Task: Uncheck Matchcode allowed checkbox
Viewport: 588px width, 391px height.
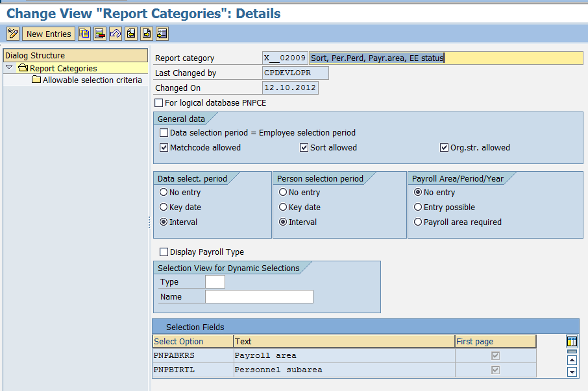Action: click(x=164, y=148)
